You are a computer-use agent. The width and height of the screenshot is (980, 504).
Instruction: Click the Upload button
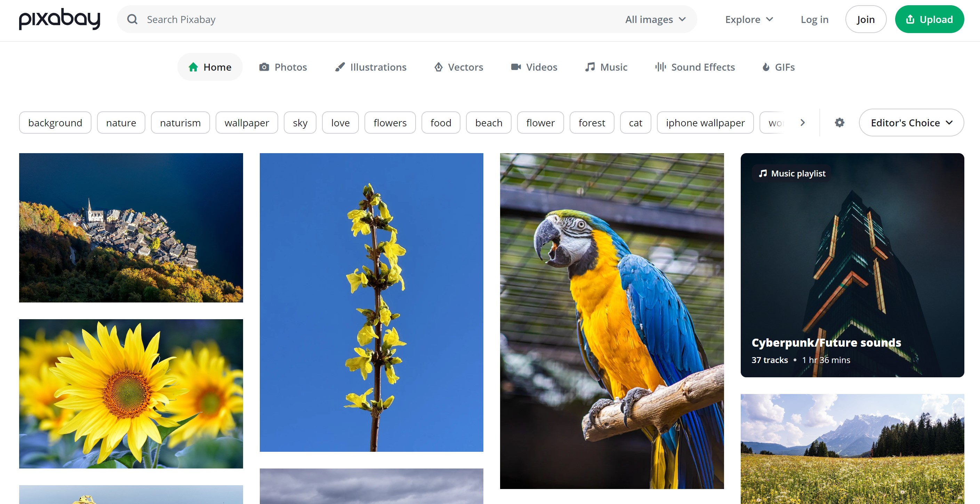(929, 19)
